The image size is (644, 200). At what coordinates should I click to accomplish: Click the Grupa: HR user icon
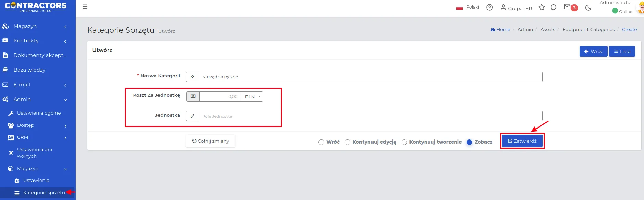503,7
